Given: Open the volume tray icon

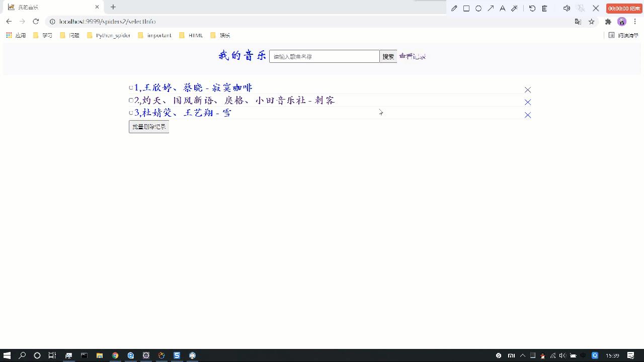Looking at the screenshot, I should click(562, 355).
